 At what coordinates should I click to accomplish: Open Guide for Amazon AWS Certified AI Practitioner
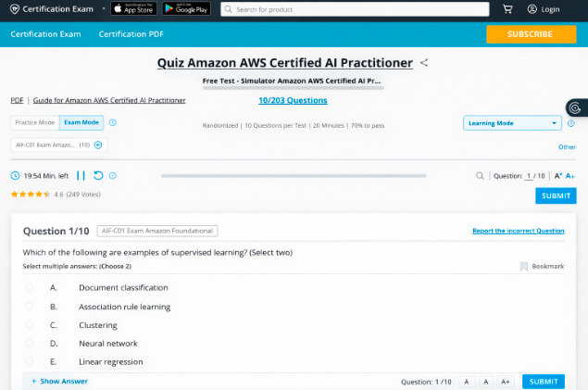pyautogui.click(x=109, y=100)
